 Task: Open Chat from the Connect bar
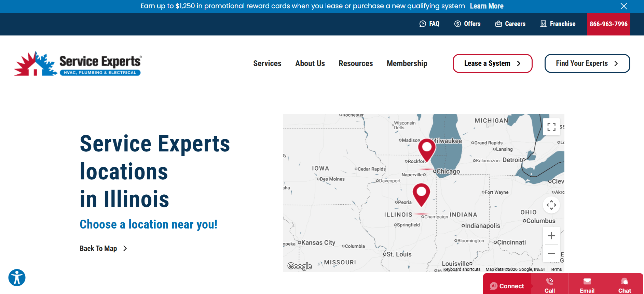point(625,285)
